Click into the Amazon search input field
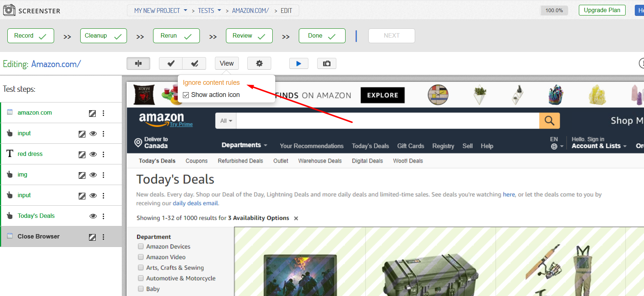 click(x=388, y=121)
